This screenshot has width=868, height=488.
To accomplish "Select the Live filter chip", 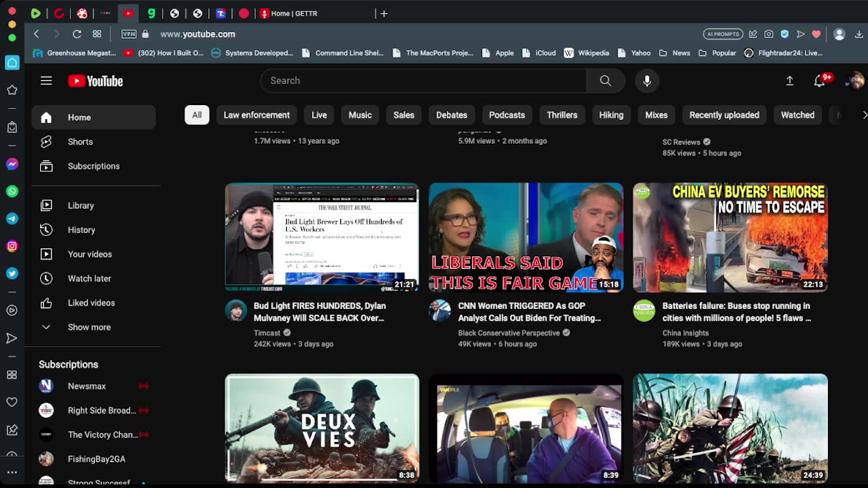I will tap(319, 115).
